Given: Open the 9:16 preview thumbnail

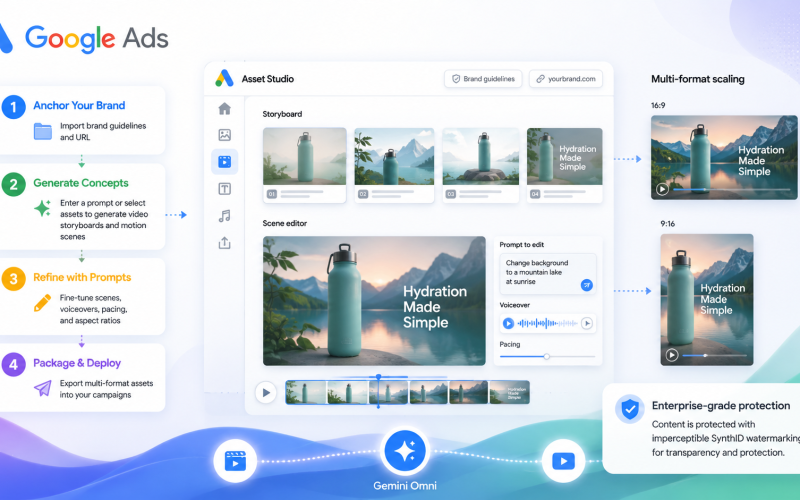Looking at the screenshot, I should pyautogui.click(x=707, y=299).
